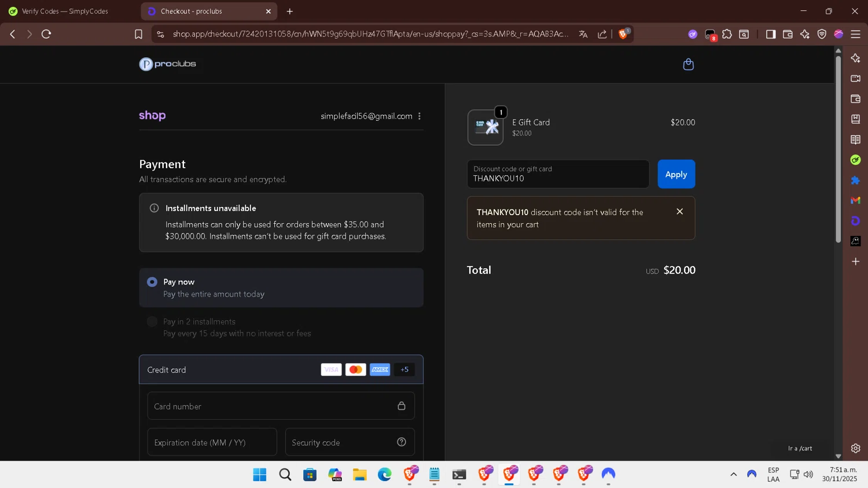Open Brave Wallet in toolbar

[x=788, y=34]
